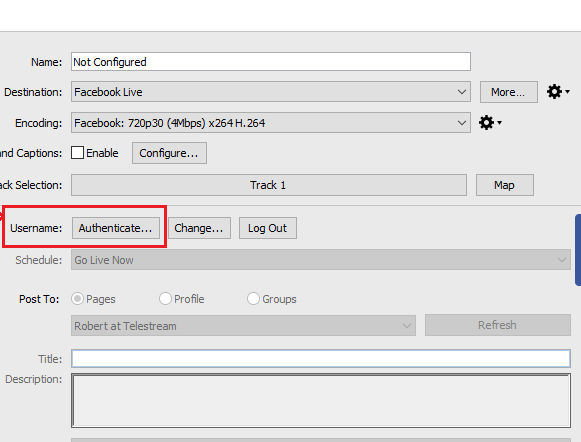Click the Refresh button
Screen dimensions: 581x442
(498, 325)
